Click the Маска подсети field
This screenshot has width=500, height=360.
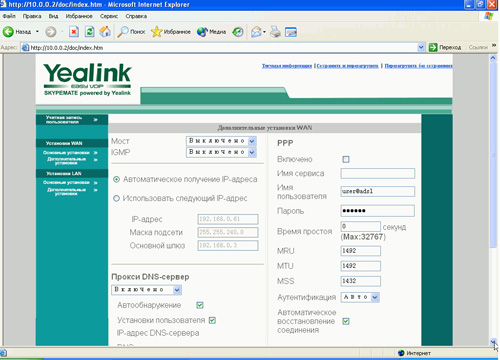pyautogui.click(x=228, y=232)
